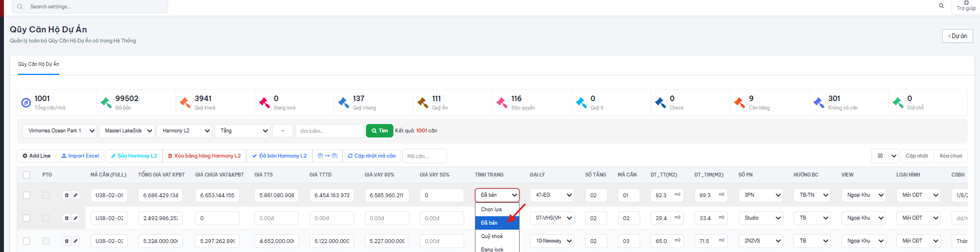
Task: Toggle the select-all header checkbox
Action: (26, 175)
